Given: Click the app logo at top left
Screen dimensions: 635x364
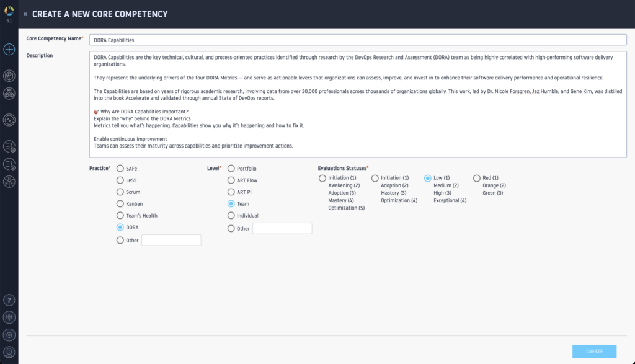Looking at the screenshot, I should tap(9, 9).
